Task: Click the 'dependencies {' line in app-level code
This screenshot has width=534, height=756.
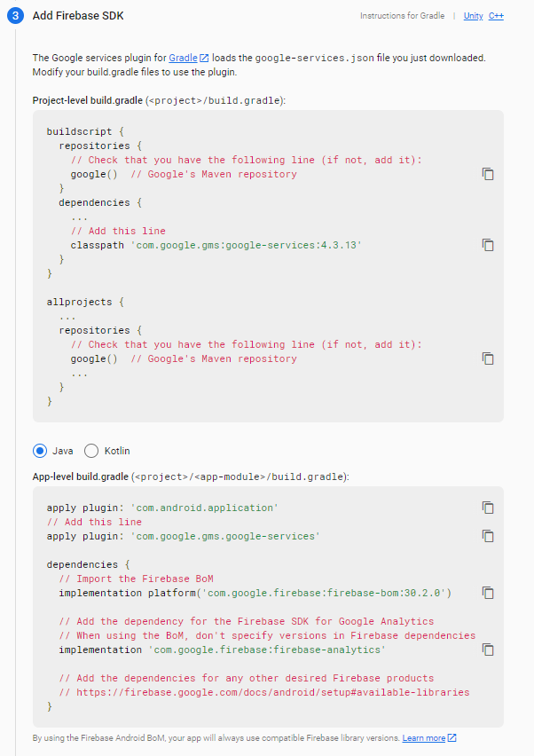Action: click(88, 564)
